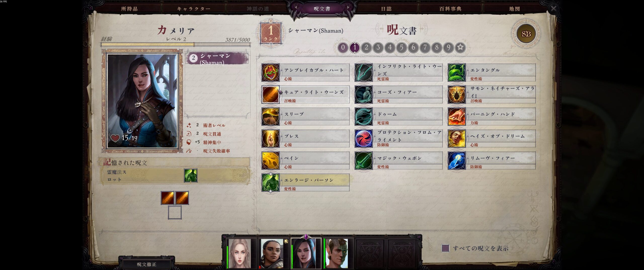The width and height of the screenshot is (644, 270).
Task: Click the マジック・ウェポン sword icon
Action: 364,160
